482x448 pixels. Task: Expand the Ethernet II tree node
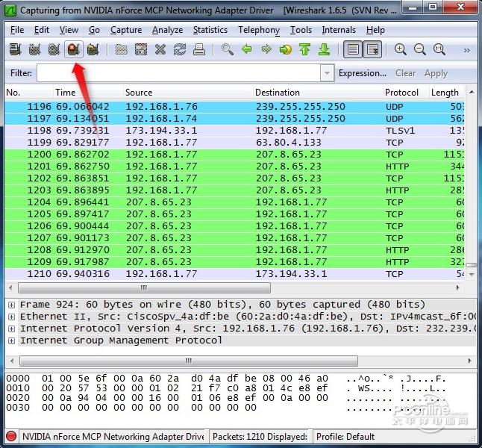click(x=12, y=317)
